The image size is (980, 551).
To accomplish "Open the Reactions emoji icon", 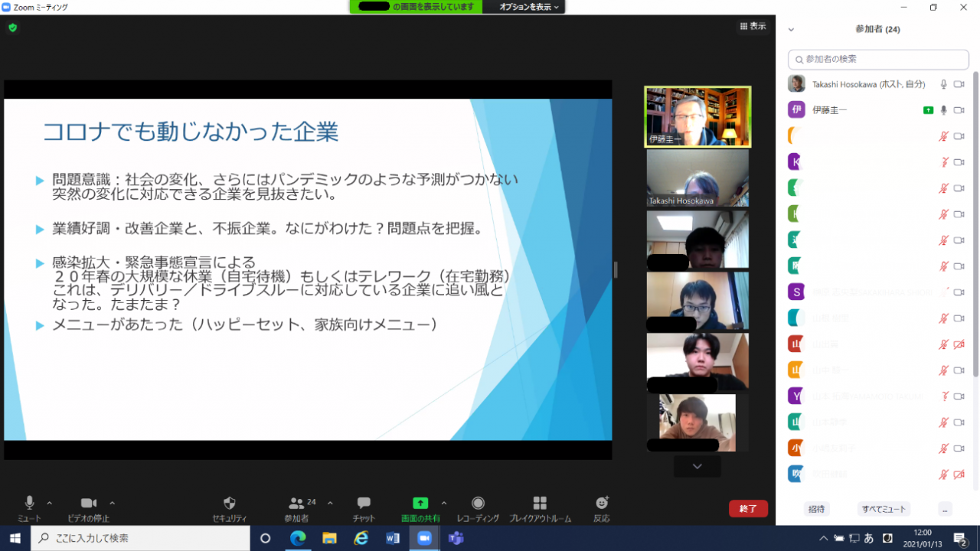I will pyautogui.click(x=602, y=503).
